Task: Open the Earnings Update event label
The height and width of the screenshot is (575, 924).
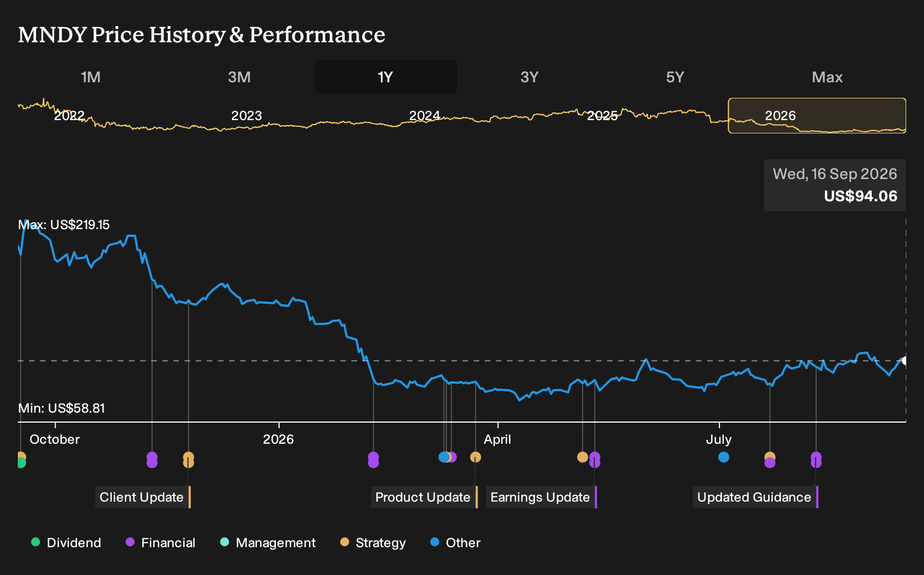Action: coord(541,497)
